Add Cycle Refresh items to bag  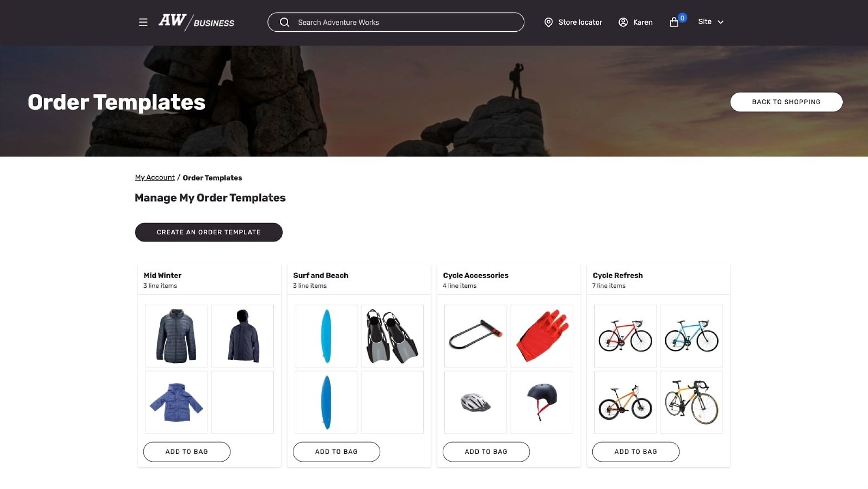click(635, 451)
